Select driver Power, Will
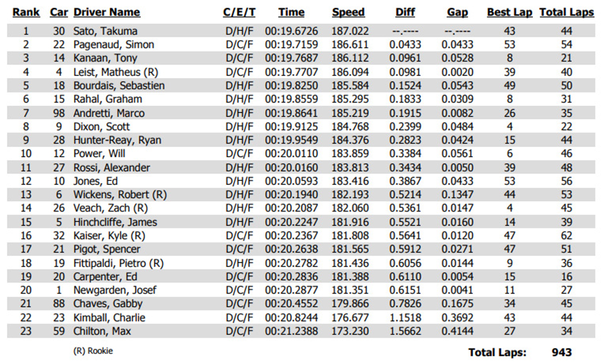 (99, 154)
